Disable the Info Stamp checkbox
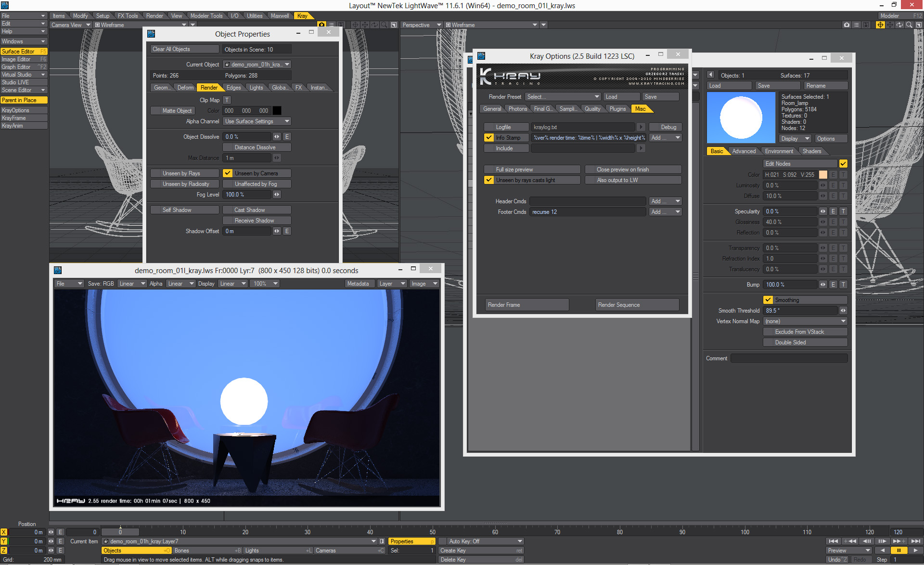Screen dimensions: 924x565 [489, 138]
